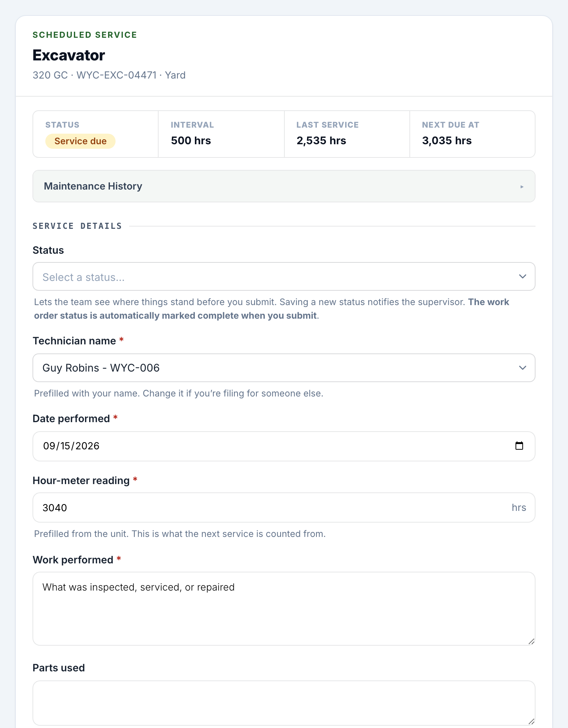
Task: Click the Excavator heading
Action: click(x=69, y=55)
